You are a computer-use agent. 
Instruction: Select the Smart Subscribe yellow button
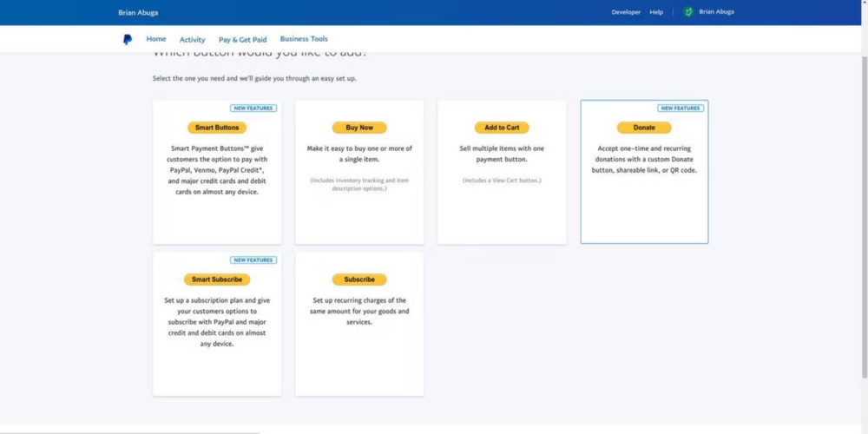coord(217,279)
